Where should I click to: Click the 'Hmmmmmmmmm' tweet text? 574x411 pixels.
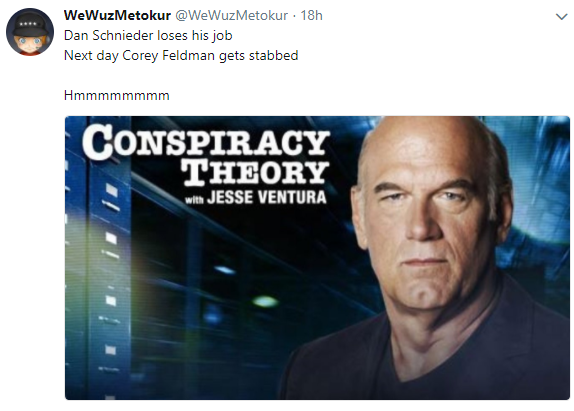point(116,96)
